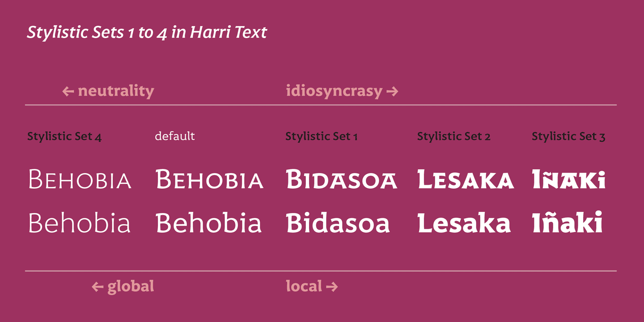Image resolution: width=644 pixels, height=322 pixels.
Task: Click the right arrow after local
Action: point(332,287)
